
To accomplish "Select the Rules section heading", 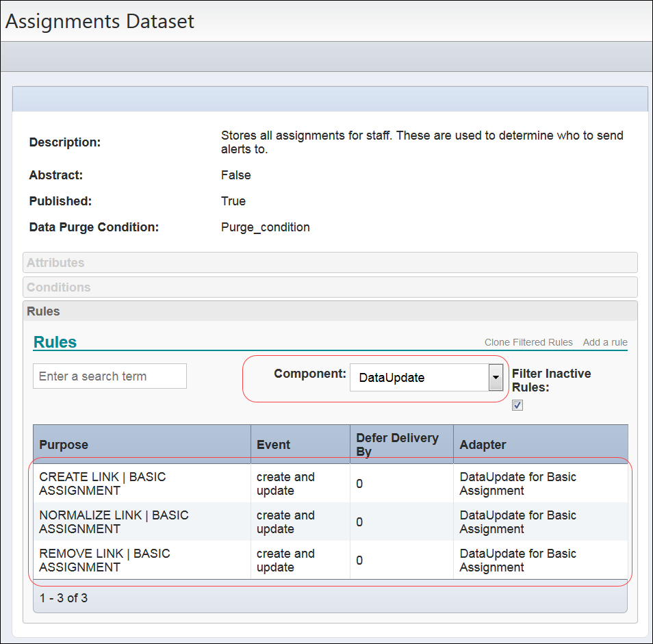I will pos(54,342).
